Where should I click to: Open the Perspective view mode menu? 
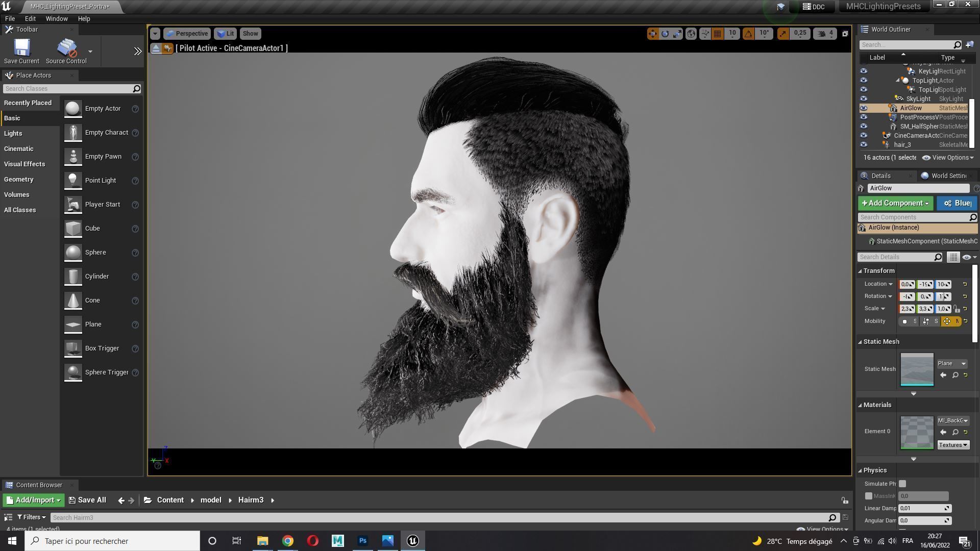[187, 34]
